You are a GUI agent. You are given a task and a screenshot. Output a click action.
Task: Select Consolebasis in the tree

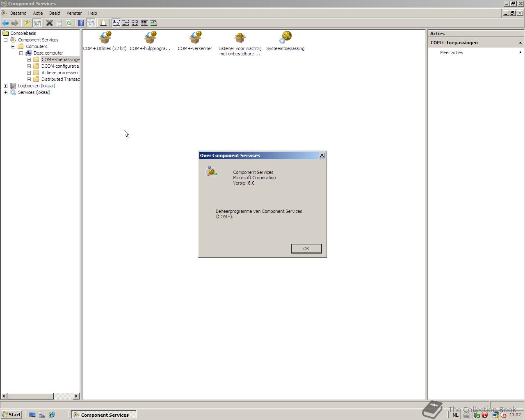[23, 33]
